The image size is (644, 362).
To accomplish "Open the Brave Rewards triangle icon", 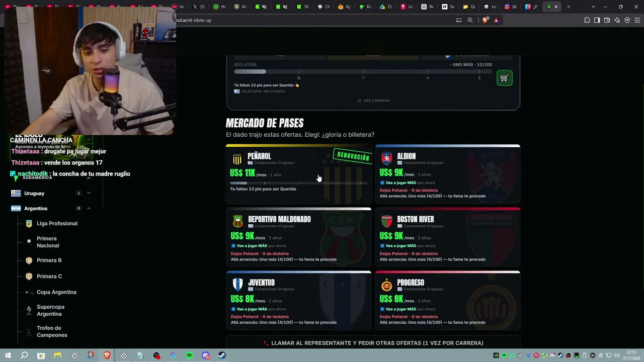I will point(496,20).
